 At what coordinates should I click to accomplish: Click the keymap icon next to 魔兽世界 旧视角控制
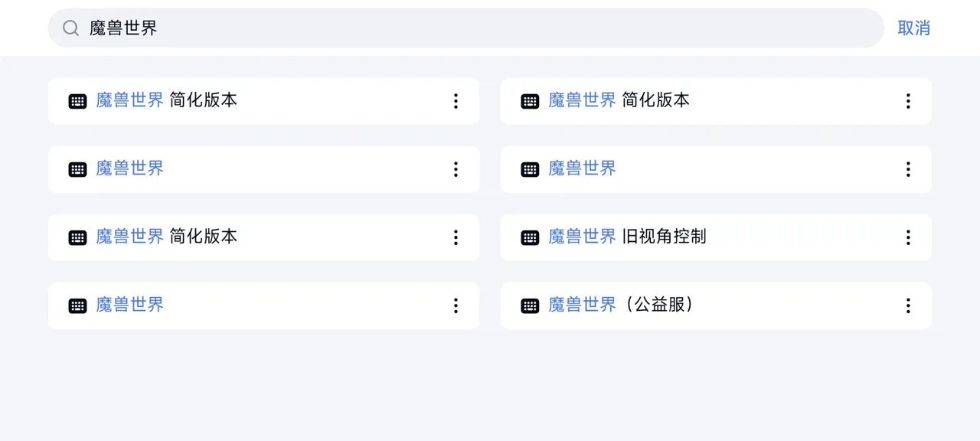coord(530,237)
